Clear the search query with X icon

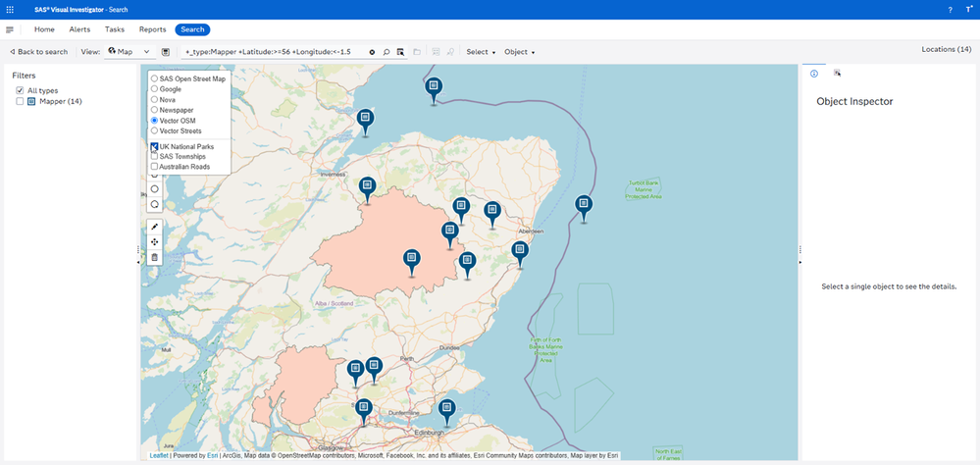coord(372,52)
